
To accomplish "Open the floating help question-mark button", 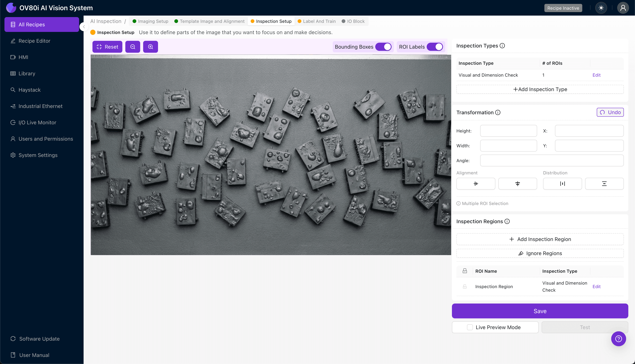I will coord(618,339).
